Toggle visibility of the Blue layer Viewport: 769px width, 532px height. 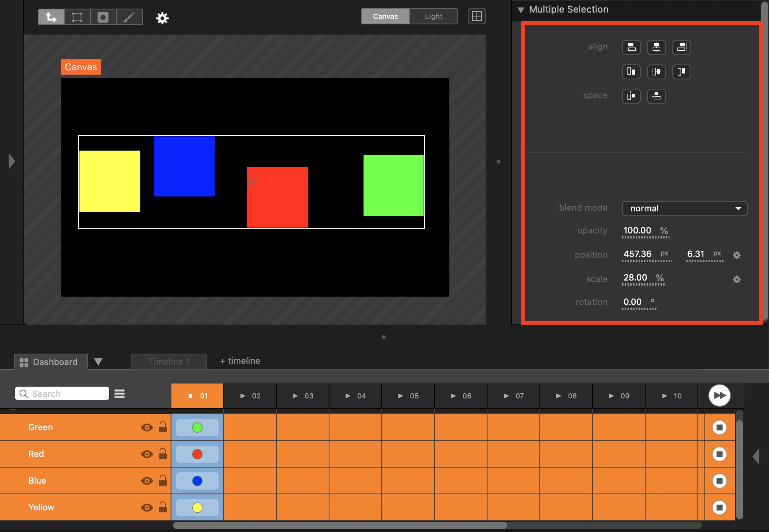pyautogui.click(x=147, y=481)
